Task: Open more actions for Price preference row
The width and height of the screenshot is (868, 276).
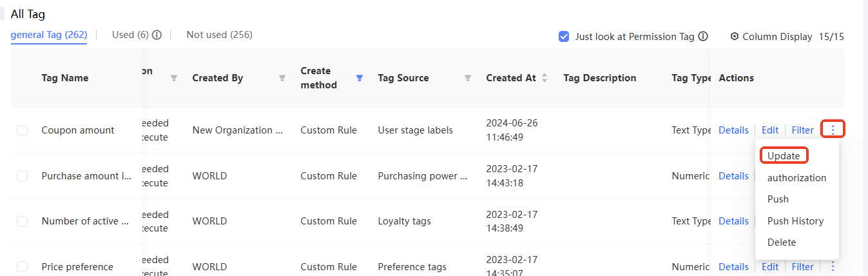Action: (x=833, y=266)
